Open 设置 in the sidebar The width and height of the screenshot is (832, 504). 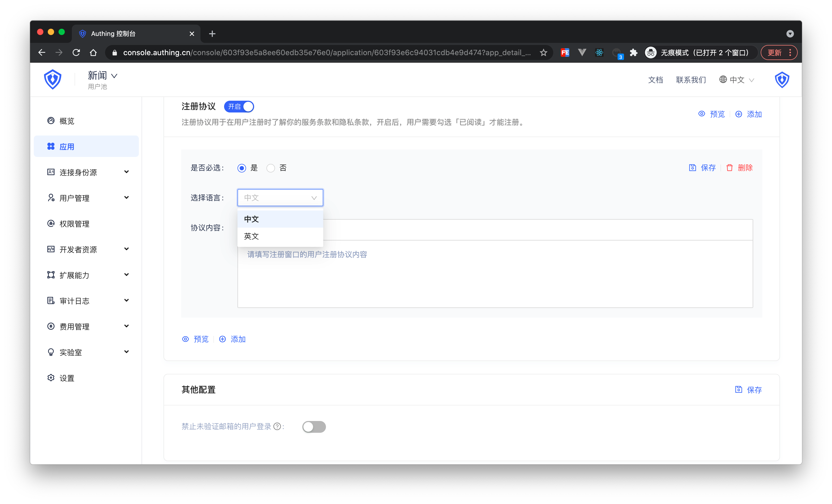coord(67,378)
